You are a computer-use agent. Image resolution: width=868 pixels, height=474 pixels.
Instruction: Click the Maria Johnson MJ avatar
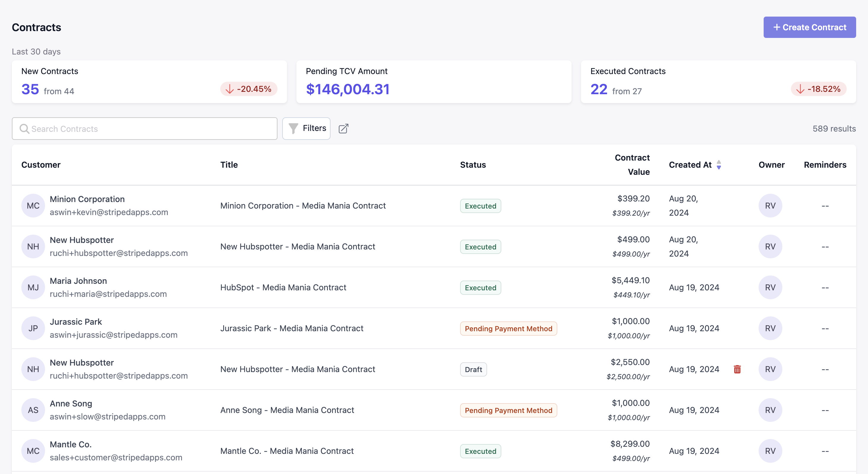coord(33,287)
